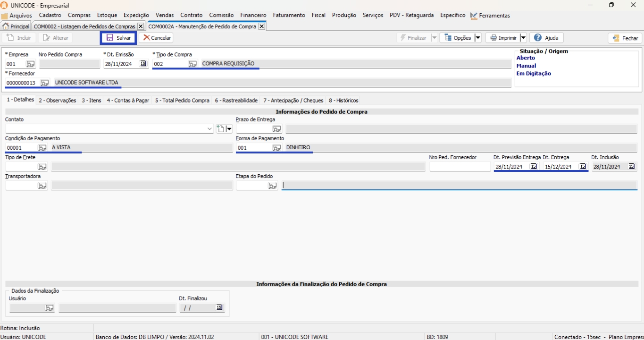Click the Dt. Entrega calendar icon

pyautogui.click(x=583, y=167)
